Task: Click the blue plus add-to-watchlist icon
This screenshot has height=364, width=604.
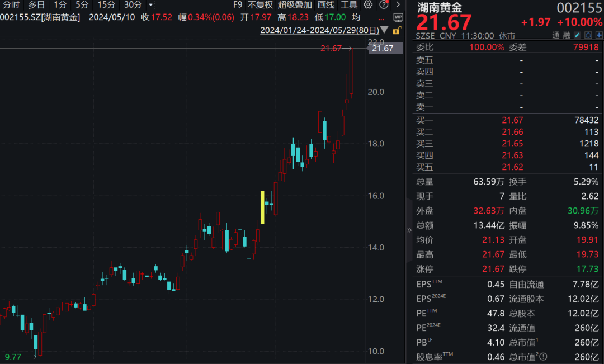Action: 598,35
